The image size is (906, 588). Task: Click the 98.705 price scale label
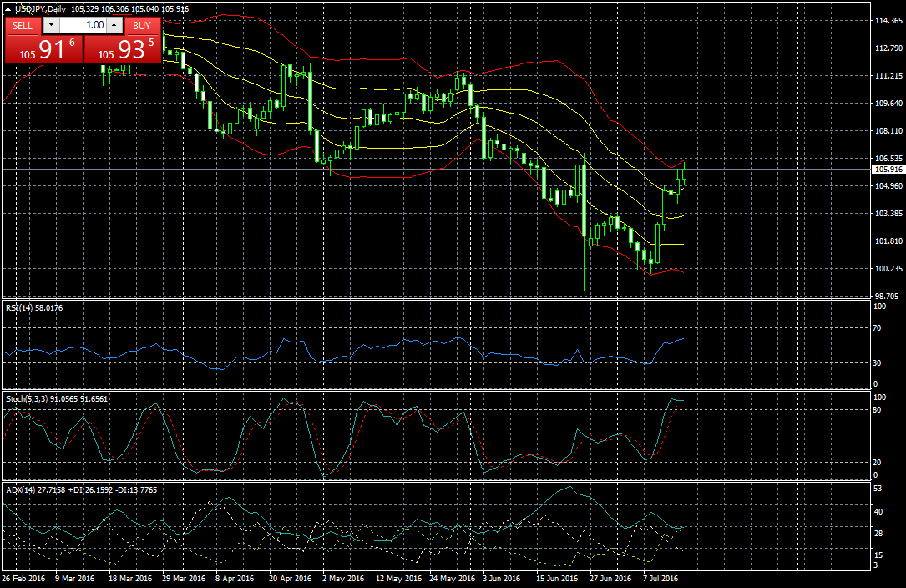pos(887,296)
